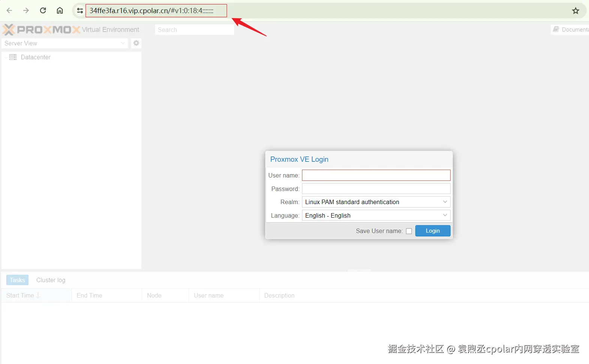Image resolution: width=589 pixels, height=364 pixels.
Task: Click the Virtual Environment header text
Action: click(111, 30)
